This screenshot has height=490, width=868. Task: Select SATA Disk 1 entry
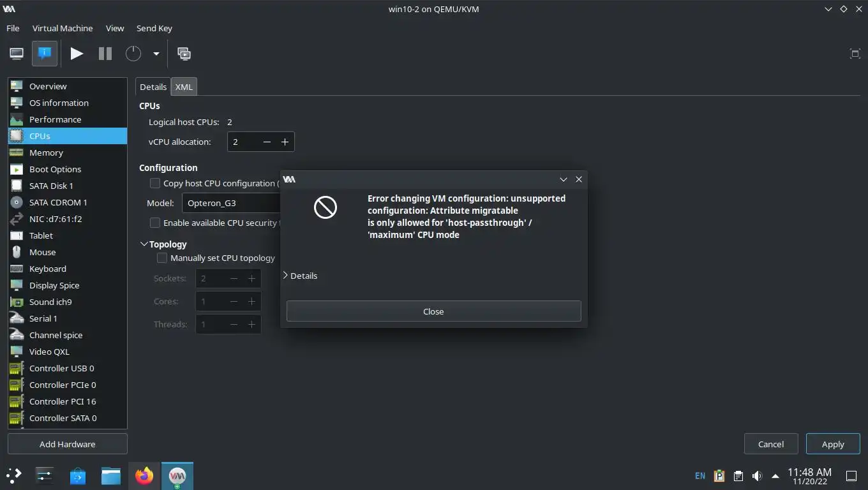pos(67,186)
